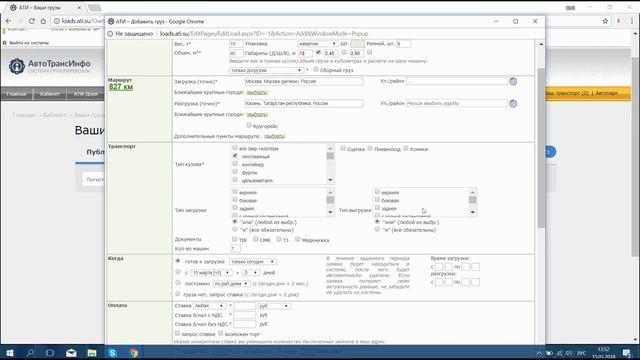Check the 'цельнометалл' body type

[x=235, y=180]
